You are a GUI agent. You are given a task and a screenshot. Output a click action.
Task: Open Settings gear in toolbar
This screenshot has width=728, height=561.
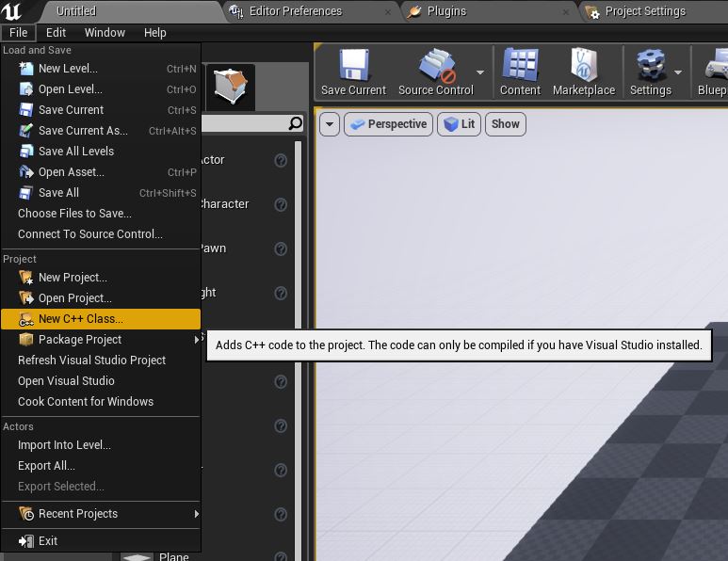[651, 72]
